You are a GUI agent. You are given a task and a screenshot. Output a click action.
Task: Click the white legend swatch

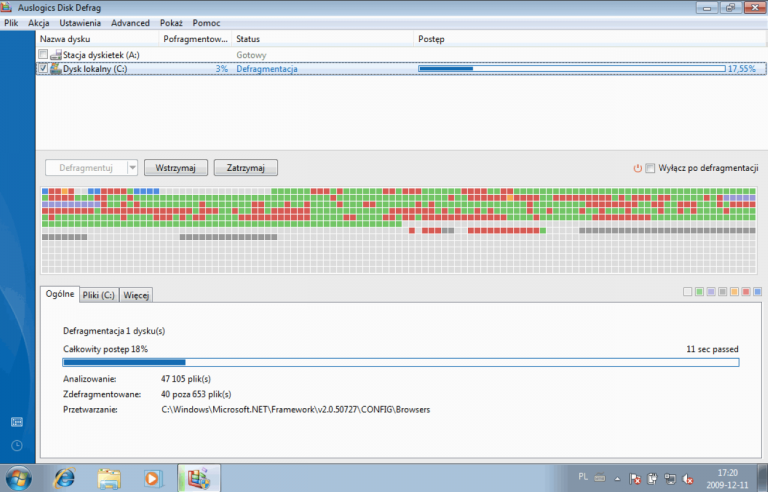coord(687,292)
